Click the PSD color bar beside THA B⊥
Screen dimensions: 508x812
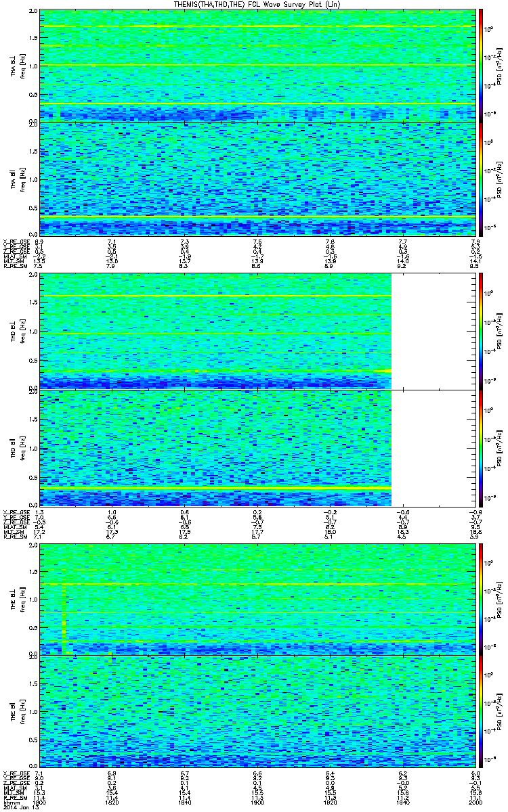click(481, 66)
